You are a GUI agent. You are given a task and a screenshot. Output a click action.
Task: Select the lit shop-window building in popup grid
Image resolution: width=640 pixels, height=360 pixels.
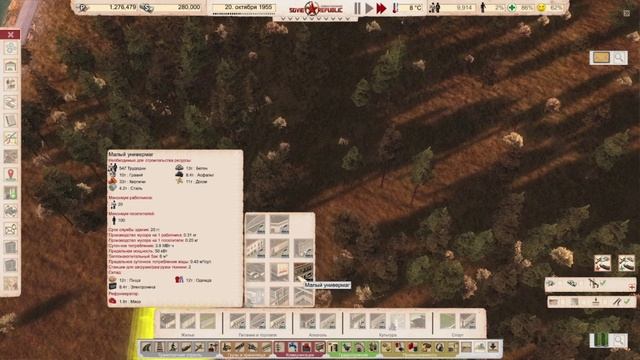point(279,271)
